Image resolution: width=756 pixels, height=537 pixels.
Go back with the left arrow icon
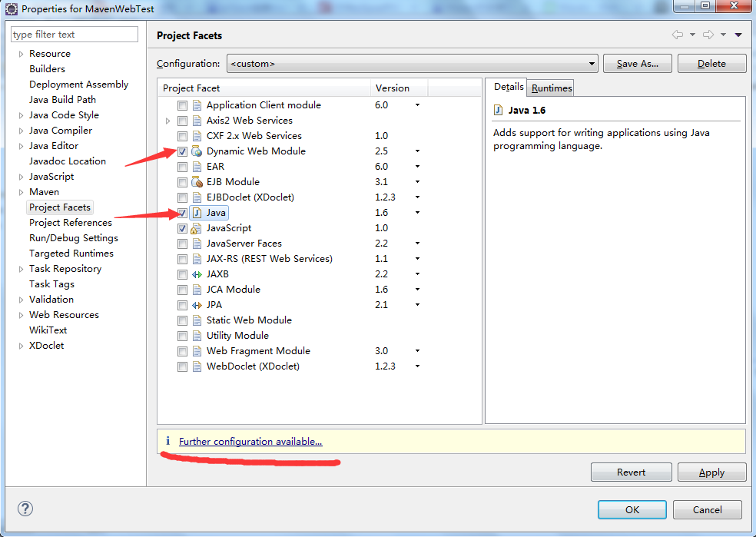pyautogui.click(x=678, y=35)
